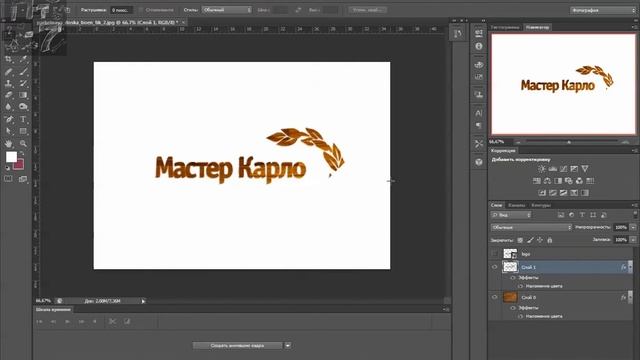The width and height of the screenshot is (640, 360).
Task: Toggle layer filtering switch
Action: (635, 214)
